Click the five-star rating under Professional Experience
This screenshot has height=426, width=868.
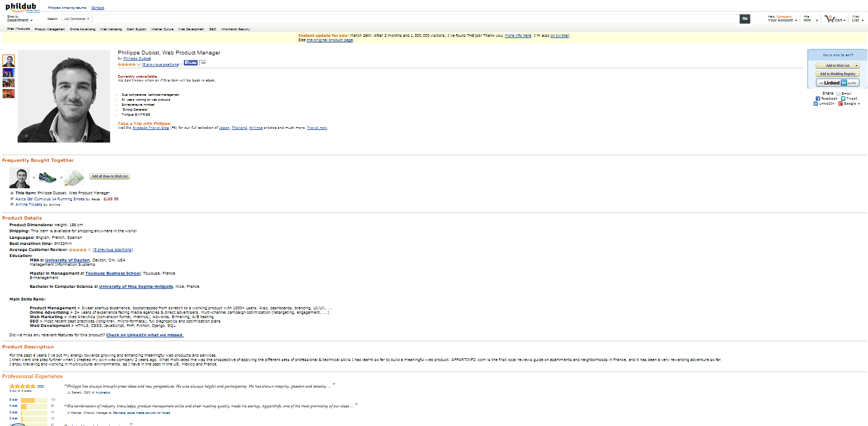pos(23,386)
